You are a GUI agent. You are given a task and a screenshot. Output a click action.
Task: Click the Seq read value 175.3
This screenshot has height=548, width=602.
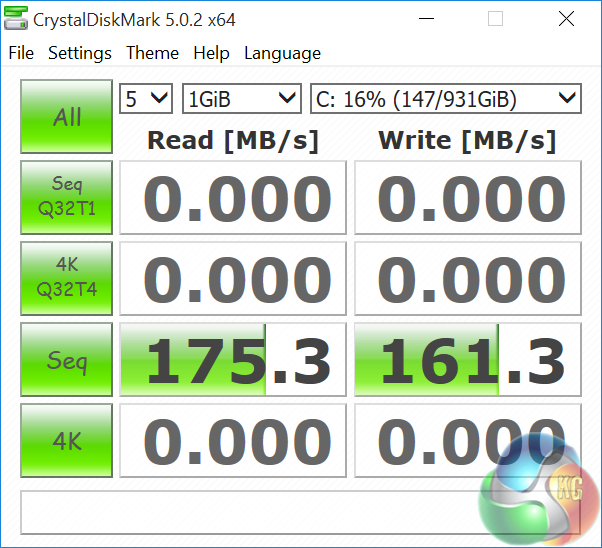[x=233, y=359]
